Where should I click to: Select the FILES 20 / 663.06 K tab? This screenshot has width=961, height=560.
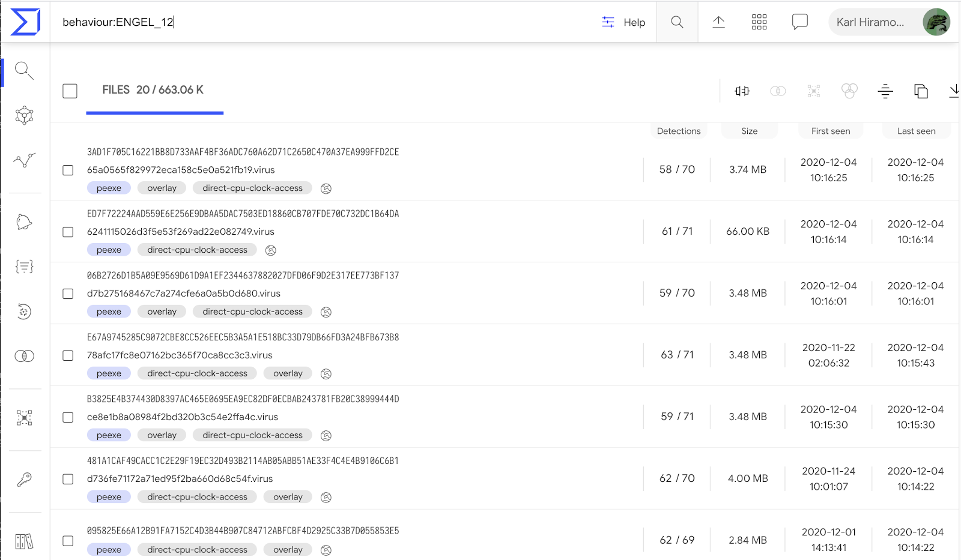tap(153, 90)
